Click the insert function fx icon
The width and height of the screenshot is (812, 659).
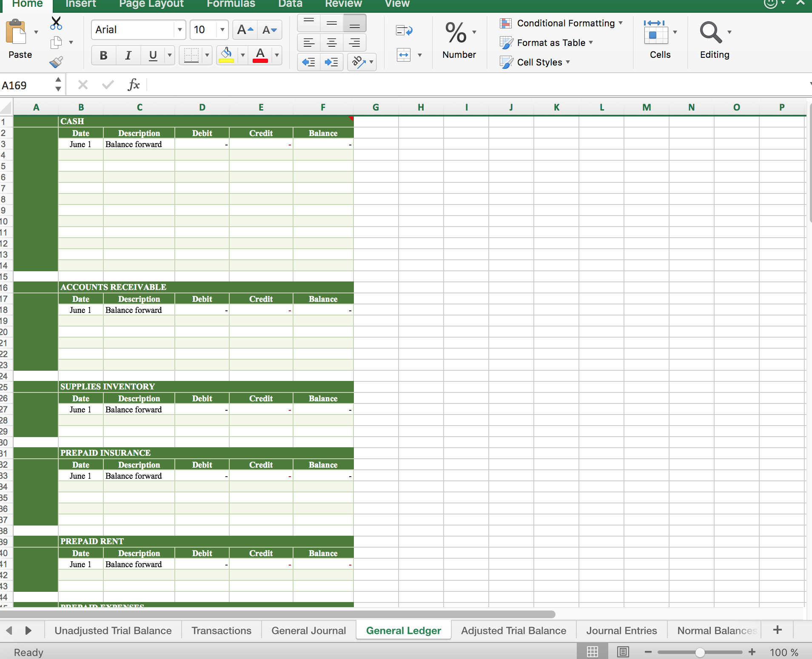point(134,85)
